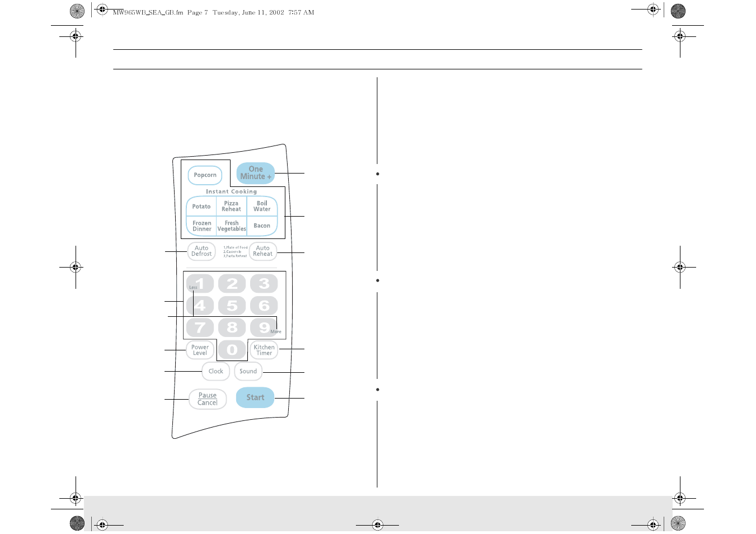Tap number 5 on keypad
Screen dimensions: 756x534
coord(232,306)
